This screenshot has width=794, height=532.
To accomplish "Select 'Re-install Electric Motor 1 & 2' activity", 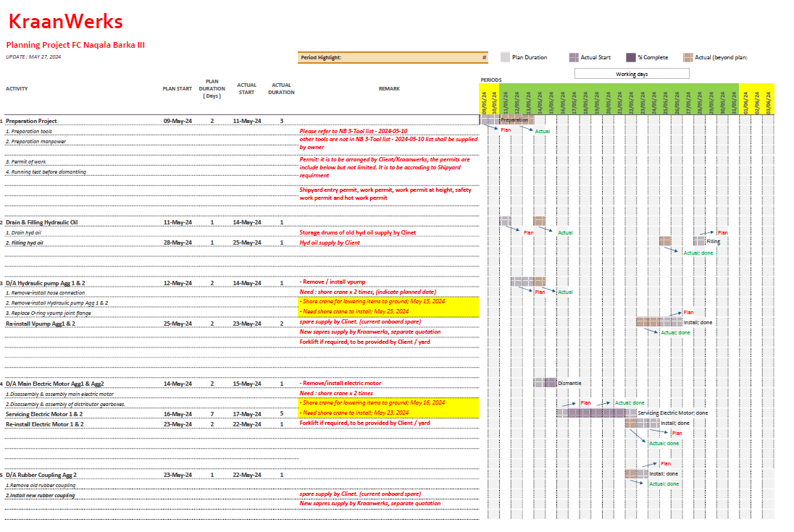I will click(45, 424).
